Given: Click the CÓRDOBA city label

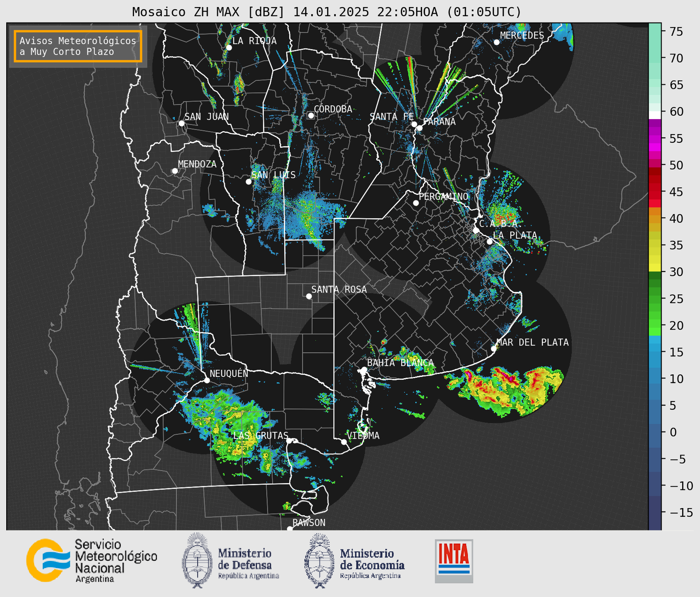Looking at the screenshot, I should (333, 109).
